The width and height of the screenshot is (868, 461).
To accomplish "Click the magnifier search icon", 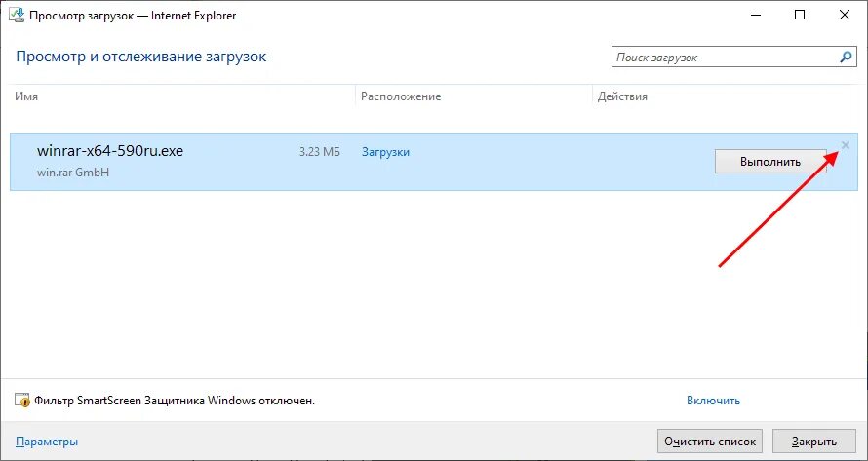I will click(x=846, y=57).
